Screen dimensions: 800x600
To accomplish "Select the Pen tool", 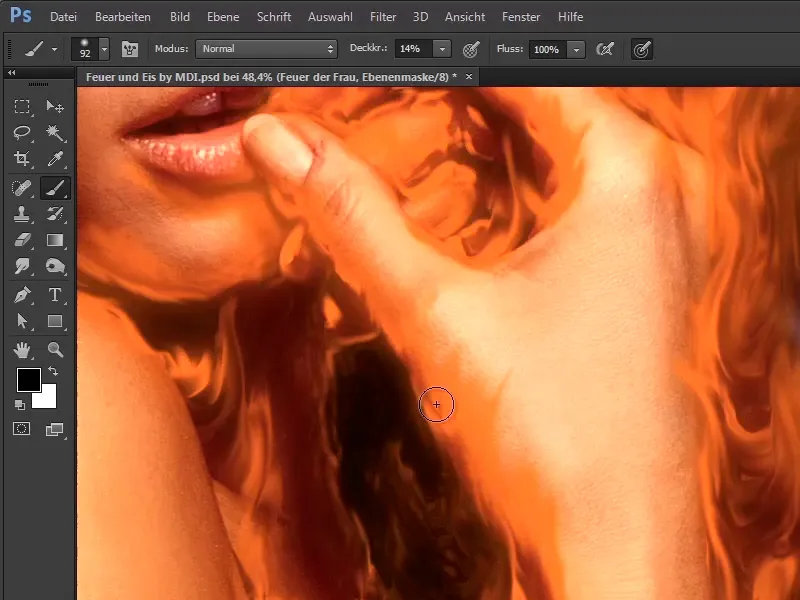I will [x=21, y=295].
